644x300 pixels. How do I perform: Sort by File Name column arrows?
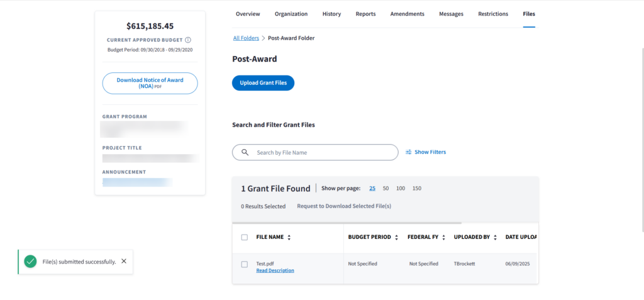[289, 238]
